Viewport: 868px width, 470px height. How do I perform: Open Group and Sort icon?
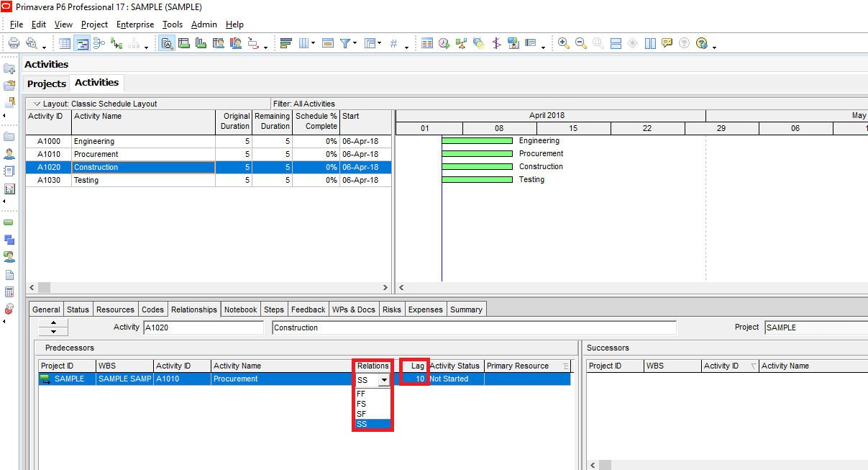coord(370,43)
